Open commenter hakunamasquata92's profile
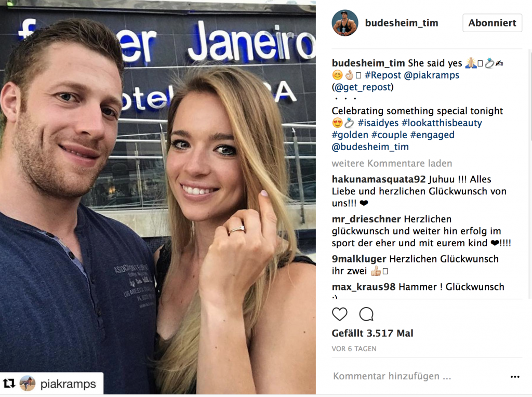This screenshot has height=397, width=532. pos(379,179)
